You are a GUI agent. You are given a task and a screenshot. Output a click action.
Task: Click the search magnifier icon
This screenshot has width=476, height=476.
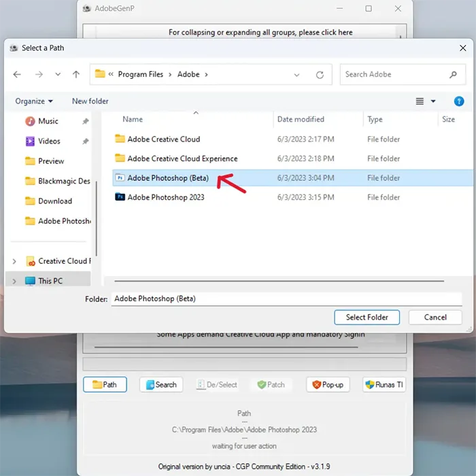453,74
